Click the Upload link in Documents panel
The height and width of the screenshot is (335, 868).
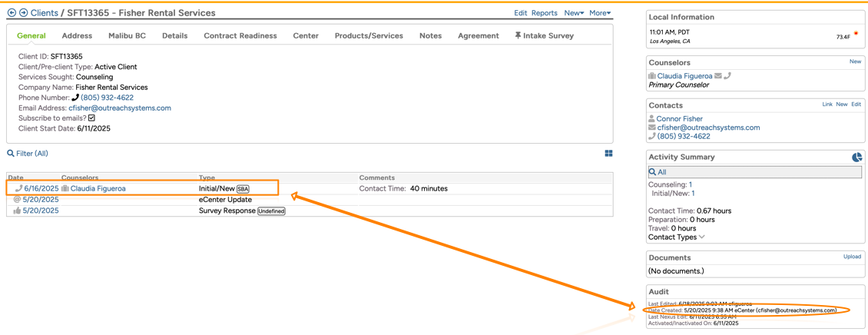point(852,257)
